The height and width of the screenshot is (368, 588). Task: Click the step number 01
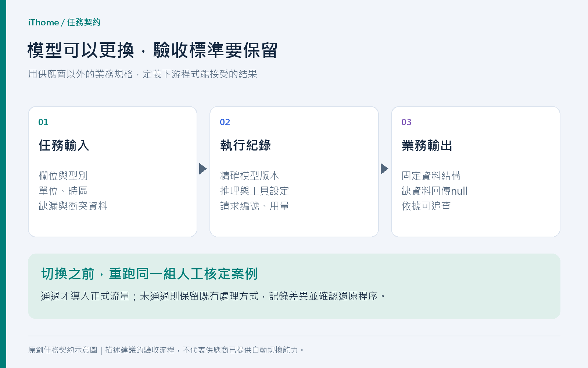pos(43,122)
